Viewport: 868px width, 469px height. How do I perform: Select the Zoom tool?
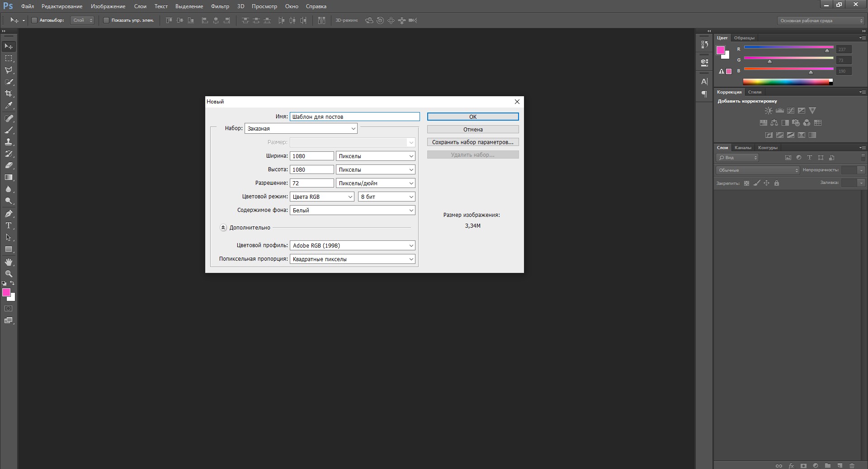point(9,274)
